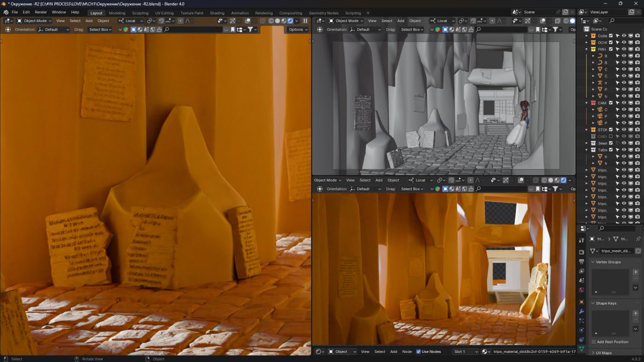
Task: Hide the CAM collection in viewport
Action: (624, 103)
